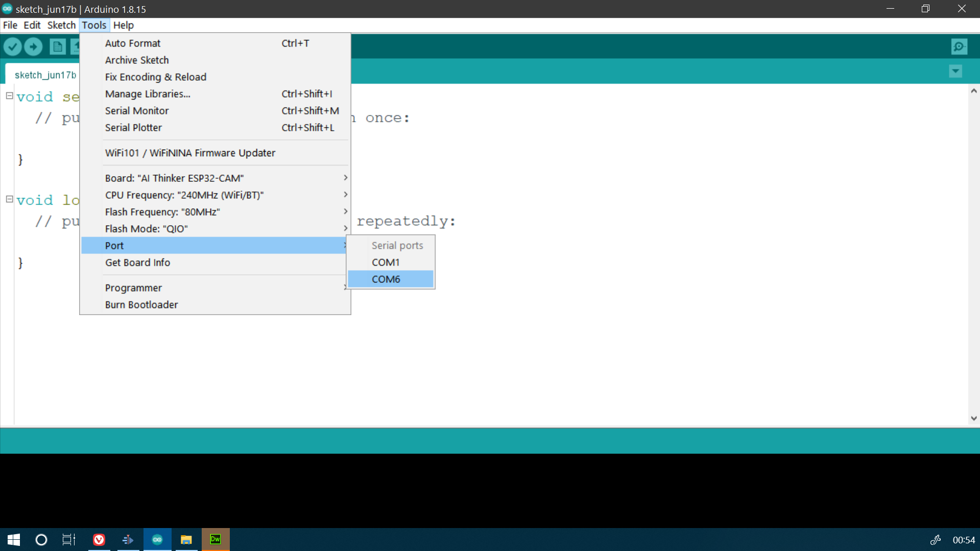980x551 pixels.
Task: Click the editor scrollbar down arrow
Action: coord(974,418)
